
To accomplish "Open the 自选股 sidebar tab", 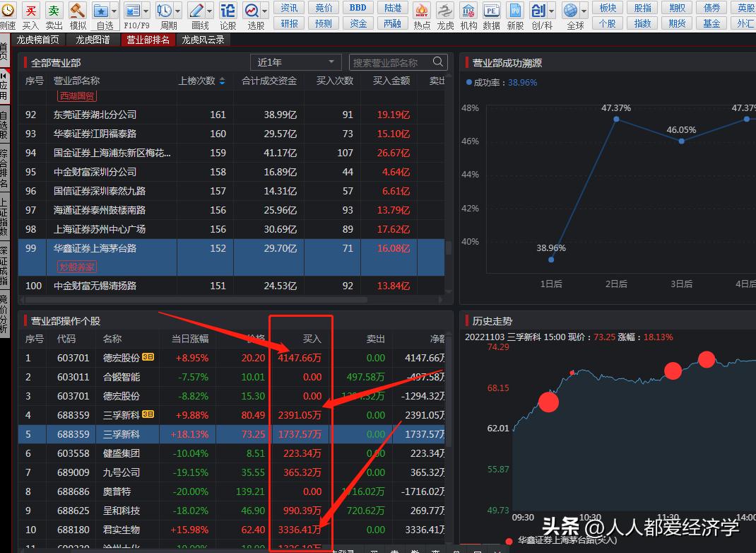I will [4, 124].
